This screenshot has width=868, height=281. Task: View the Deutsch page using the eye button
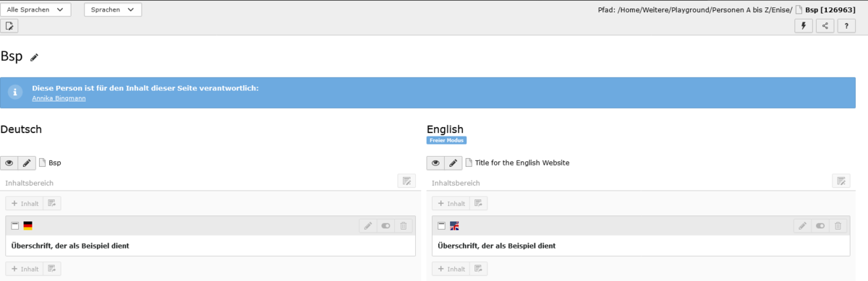tap(9, 163)
